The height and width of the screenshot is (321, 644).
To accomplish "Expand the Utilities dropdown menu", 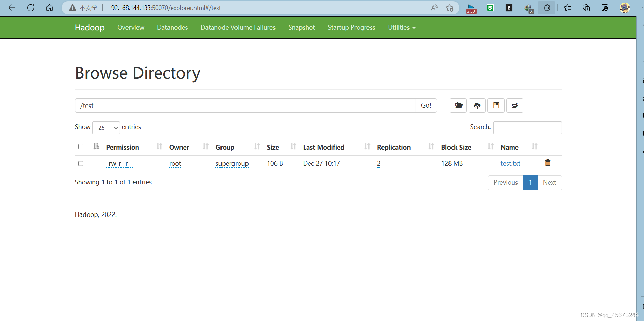I will [402, 27].
